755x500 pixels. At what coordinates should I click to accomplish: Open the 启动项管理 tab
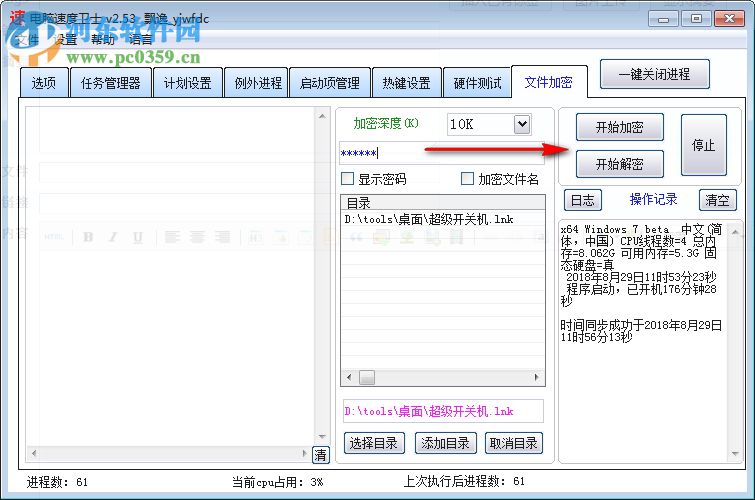[330, 83]
